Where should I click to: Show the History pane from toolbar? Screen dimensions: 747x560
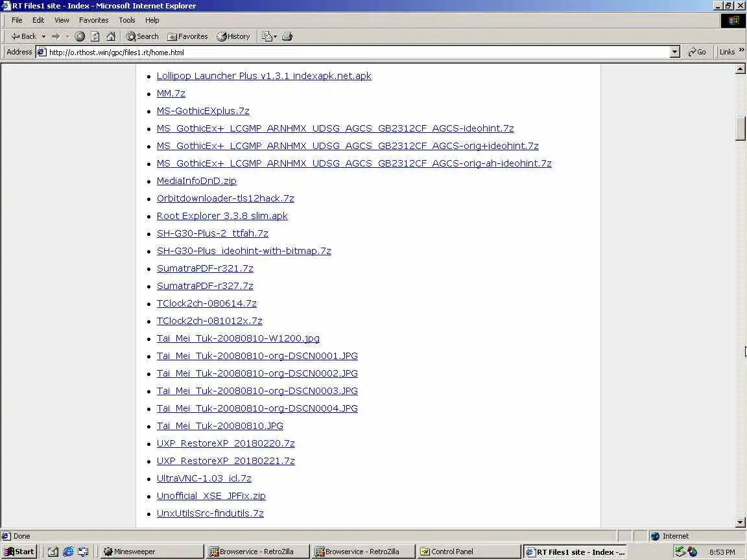click(233, 36)
